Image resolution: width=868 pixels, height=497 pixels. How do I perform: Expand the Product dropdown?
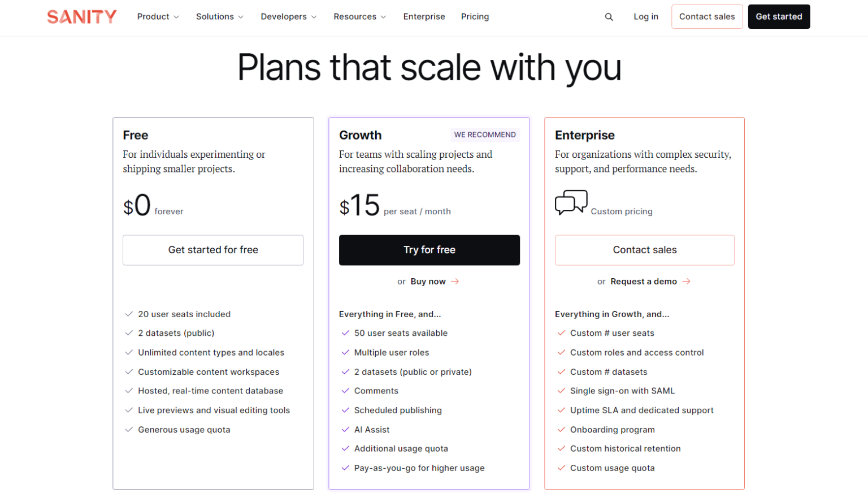(x=158, y=16)
